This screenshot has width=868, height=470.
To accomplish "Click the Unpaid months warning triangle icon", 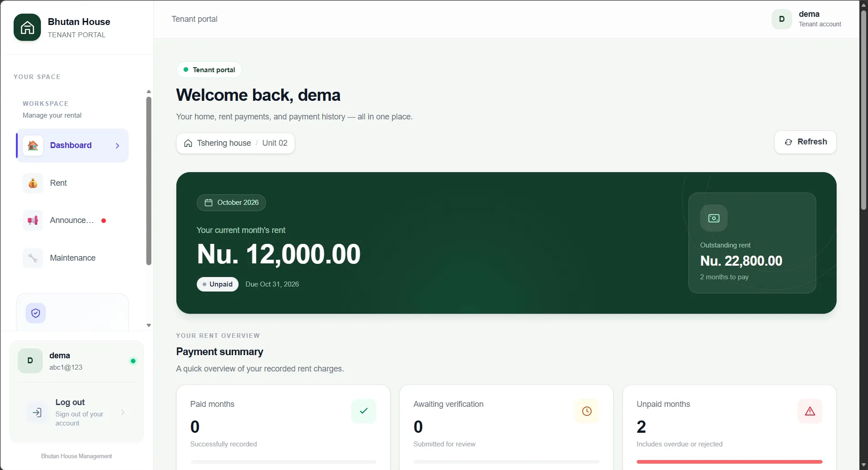I will click(x=810, y=411).
